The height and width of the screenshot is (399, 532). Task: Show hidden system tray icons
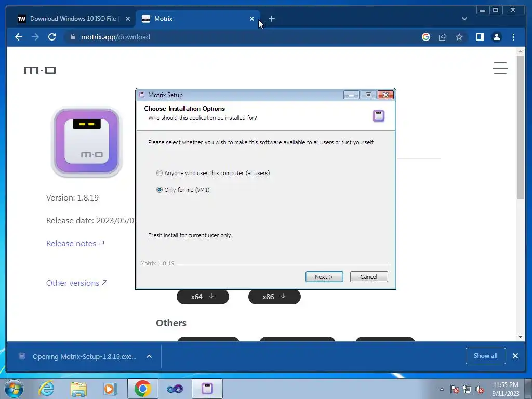442,389
